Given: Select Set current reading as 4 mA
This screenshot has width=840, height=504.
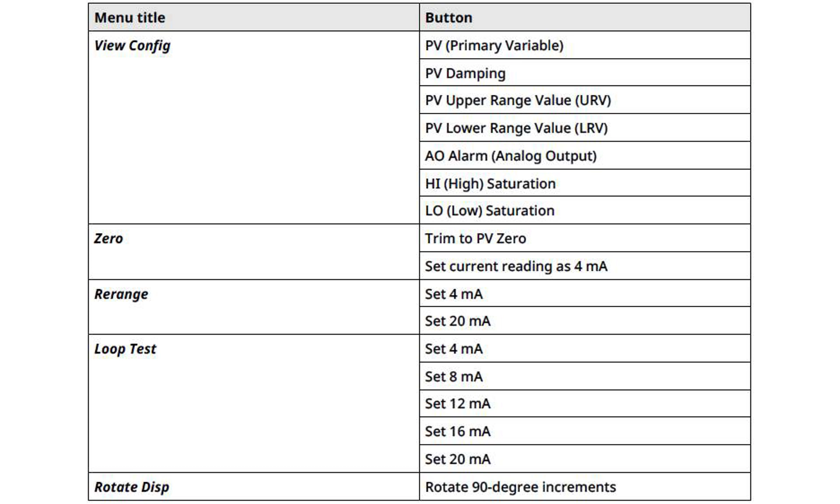Looking at the screenshot, I should (x=585, y=266).
